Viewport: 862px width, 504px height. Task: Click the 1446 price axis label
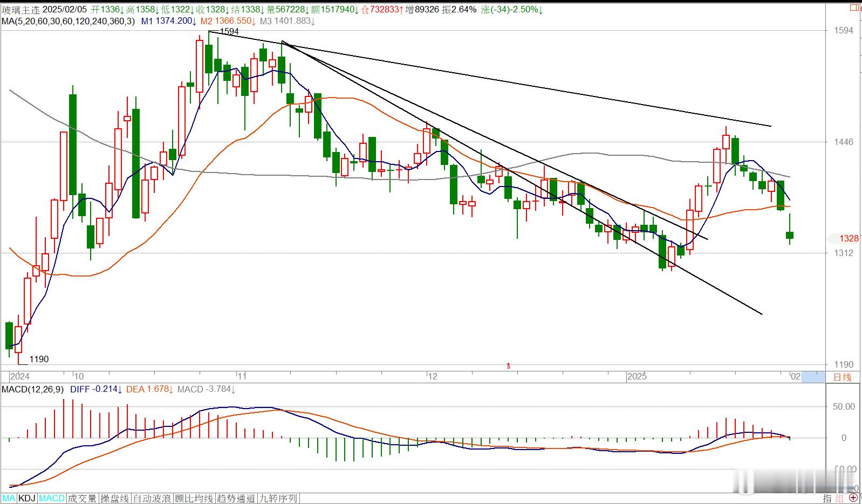(x=843, y=142)
